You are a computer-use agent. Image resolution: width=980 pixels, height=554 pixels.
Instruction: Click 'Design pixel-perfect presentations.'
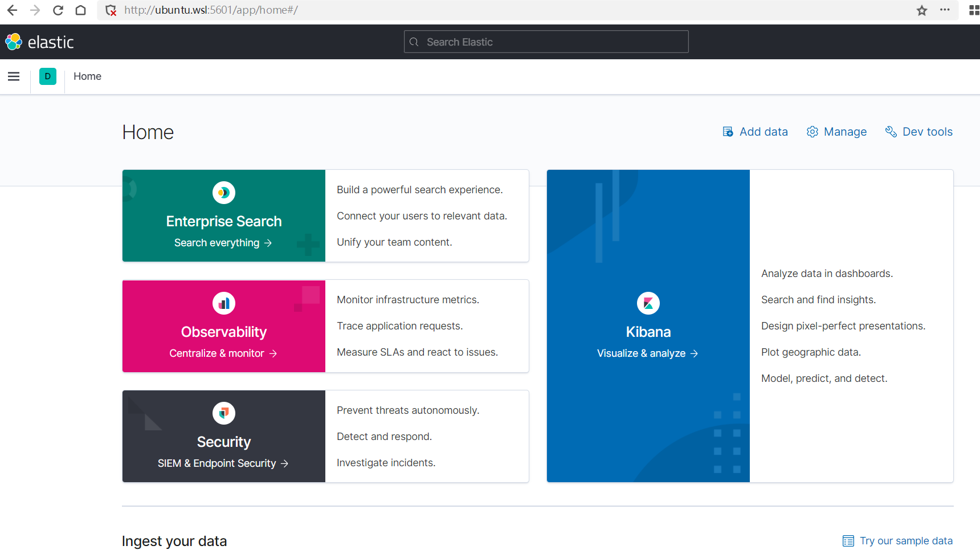843,326
